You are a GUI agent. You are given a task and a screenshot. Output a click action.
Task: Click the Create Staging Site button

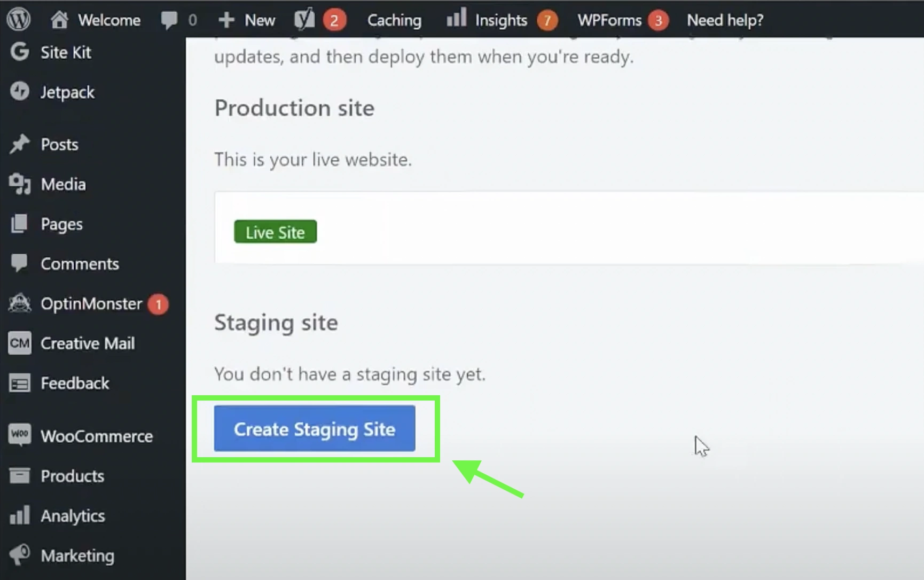(x=315, y=428)
